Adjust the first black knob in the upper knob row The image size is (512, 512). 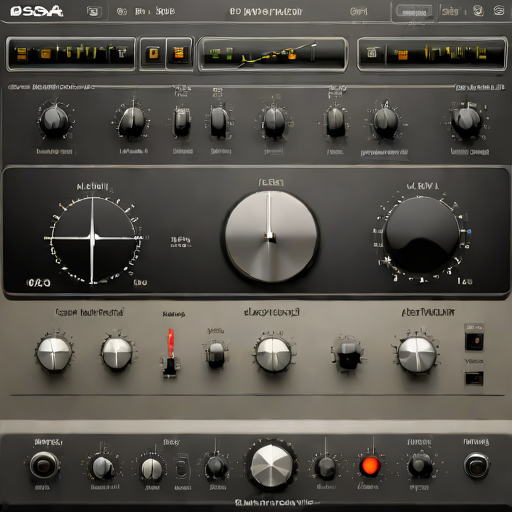[x=54, y=121]
